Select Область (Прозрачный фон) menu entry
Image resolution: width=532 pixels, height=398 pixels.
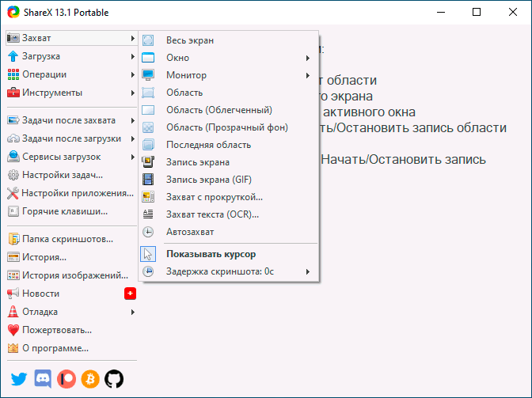click(229, 127)
